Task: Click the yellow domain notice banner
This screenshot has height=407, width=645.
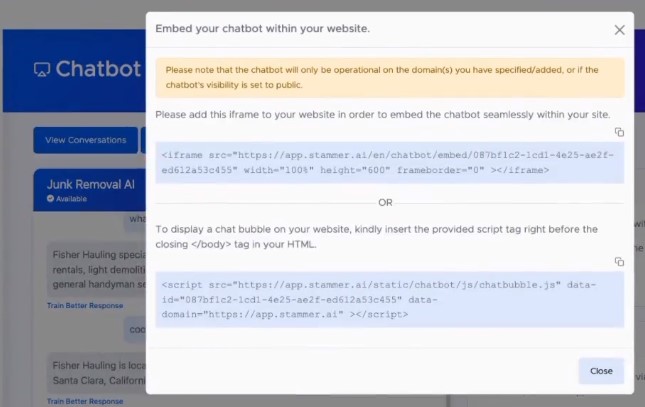Action: (x=390, y=77)
